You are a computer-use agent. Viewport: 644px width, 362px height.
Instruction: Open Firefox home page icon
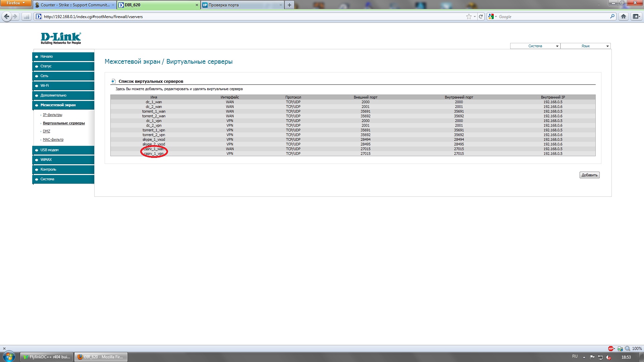click(624, 16)
